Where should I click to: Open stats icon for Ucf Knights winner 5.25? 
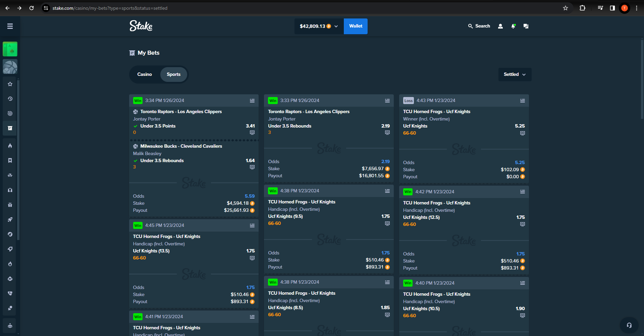click(523, 133)
